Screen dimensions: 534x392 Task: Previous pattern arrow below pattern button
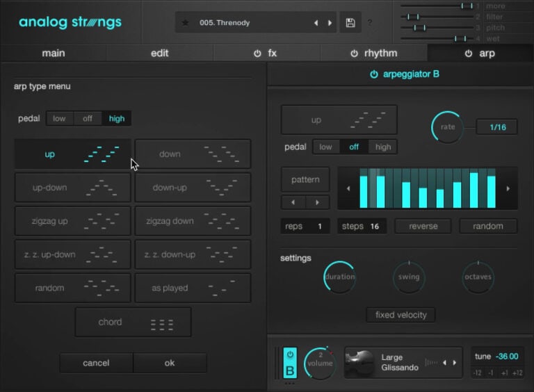click(x=293, y=202)
